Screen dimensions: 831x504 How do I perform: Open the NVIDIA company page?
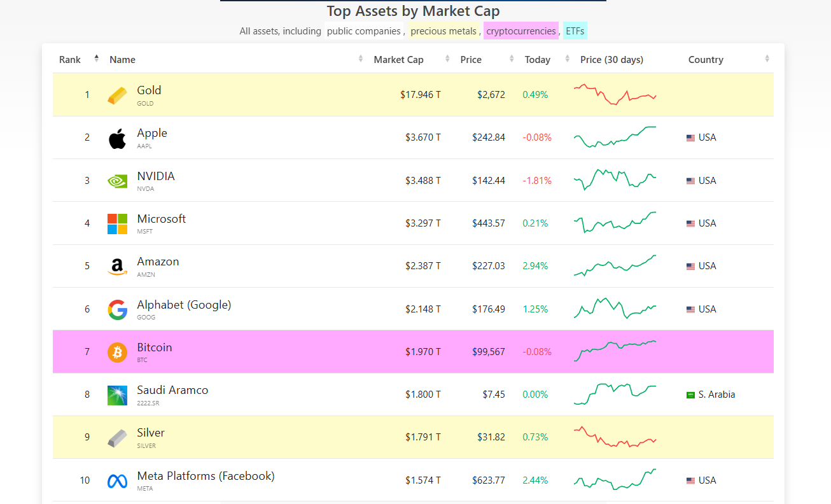tap(156, 176)
